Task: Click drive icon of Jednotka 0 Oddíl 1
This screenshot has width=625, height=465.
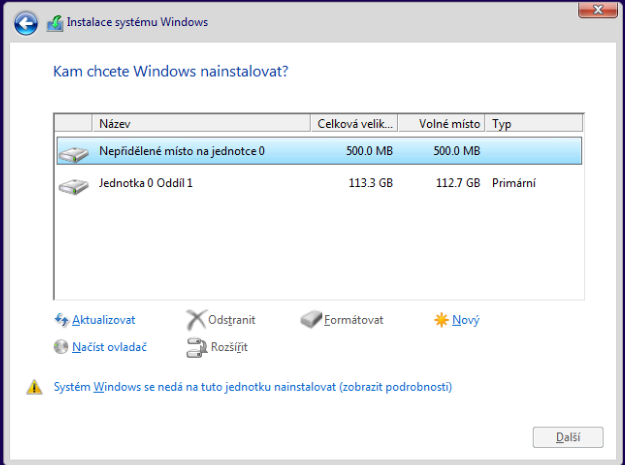Action: pyautogui.click(x=73, y=185)
